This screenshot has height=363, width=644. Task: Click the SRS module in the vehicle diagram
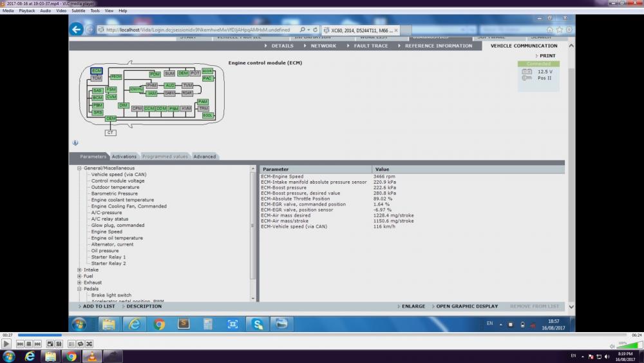(x=97, y=112)
